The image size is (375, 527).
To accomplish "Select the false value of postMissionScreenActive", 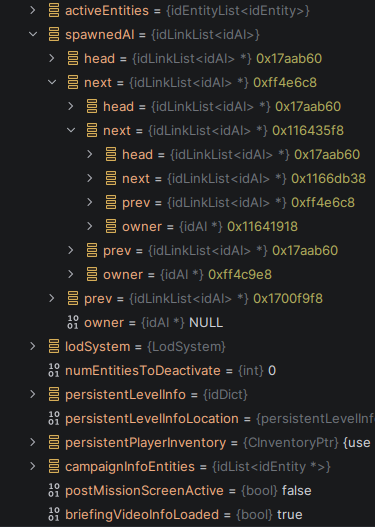I will pos(296,491).
